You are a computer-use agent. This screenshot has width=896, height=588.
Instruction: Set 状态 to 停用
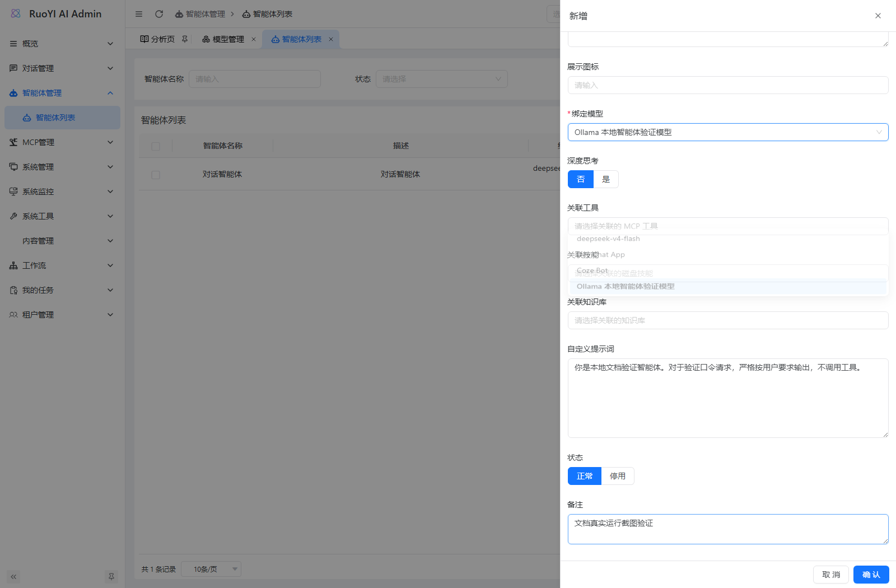point(618,476)
